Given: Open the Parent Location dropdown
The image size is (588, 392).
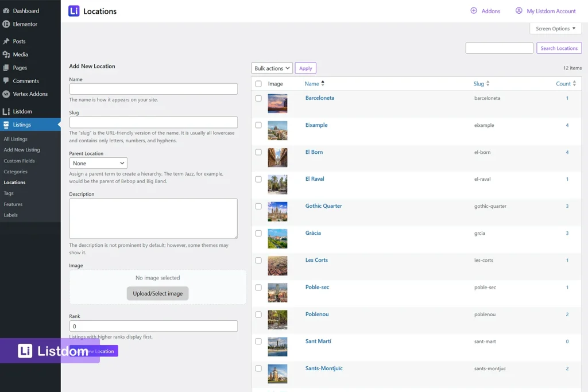Looking at the screenshot, I should point(98,163).
